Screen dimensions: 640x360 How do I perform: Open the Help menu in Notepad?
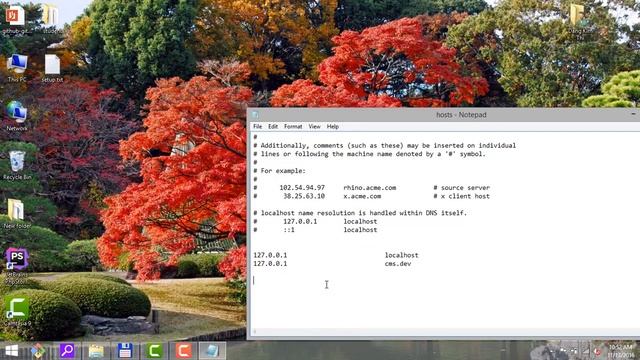click(333, 127)
